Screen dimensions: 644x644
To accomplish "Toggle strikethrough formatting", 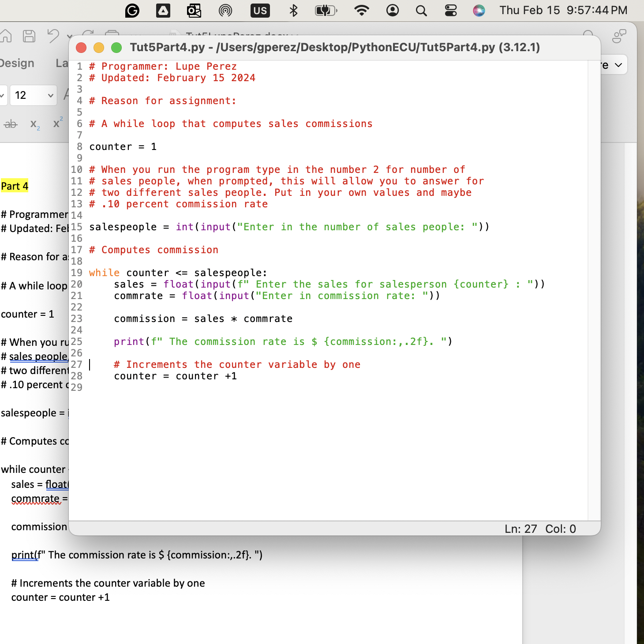I will 11,124.
